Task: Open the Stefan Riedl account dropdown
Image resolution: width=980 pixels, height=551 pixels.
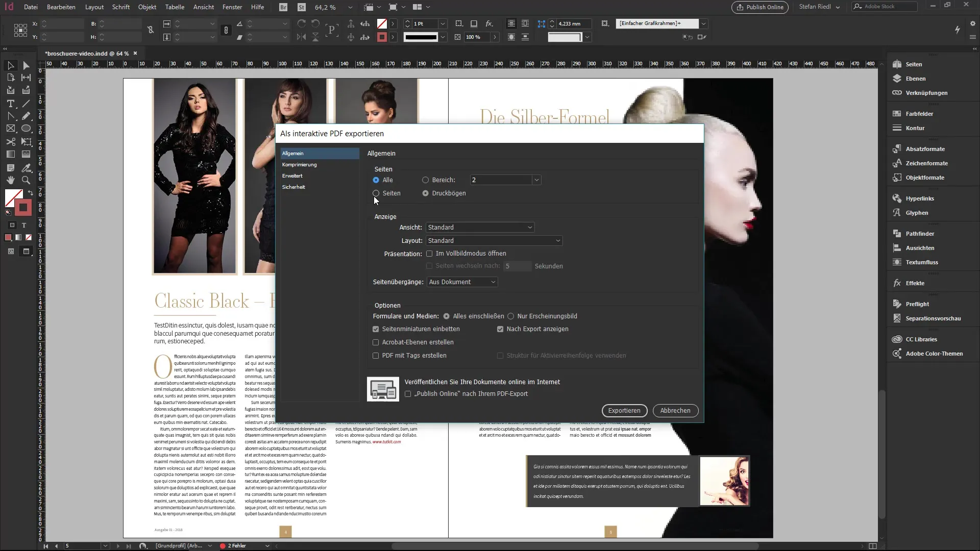Action: coord(819,7)
